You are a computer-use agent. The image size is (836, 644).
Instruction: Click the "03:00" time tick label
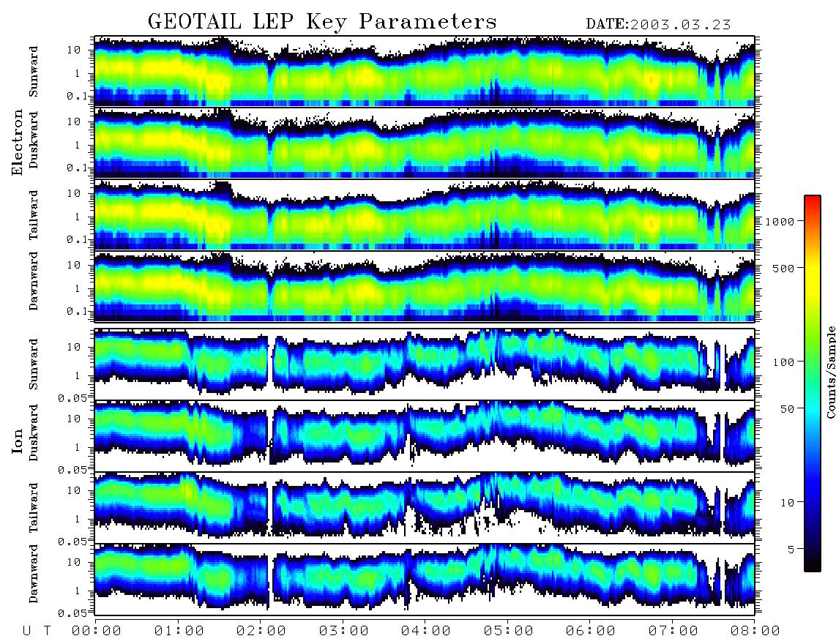pos(344,632)
